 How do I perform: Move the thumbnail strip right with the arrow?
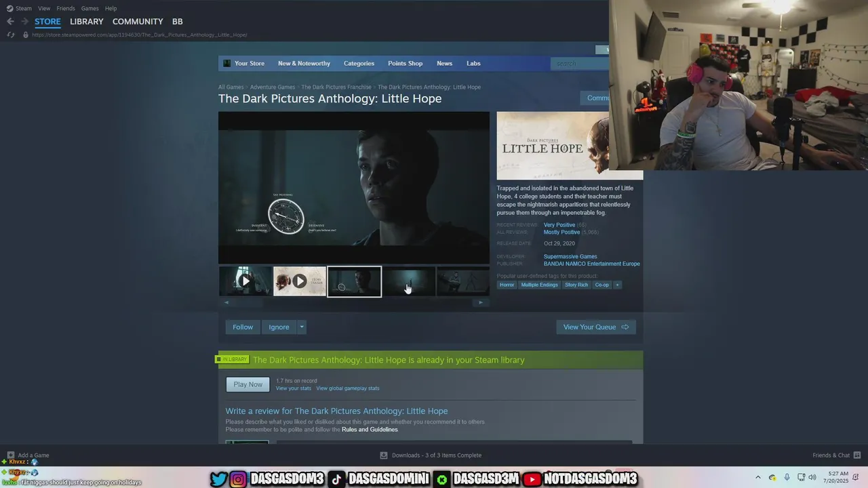coord(481,302)
